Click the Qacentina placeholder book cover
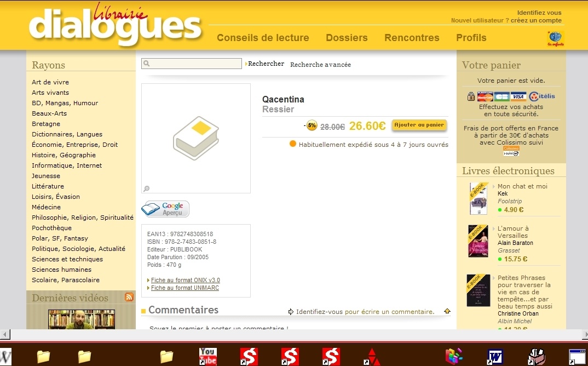The height and width of the screenshot is (366, 588). [196, 138]
